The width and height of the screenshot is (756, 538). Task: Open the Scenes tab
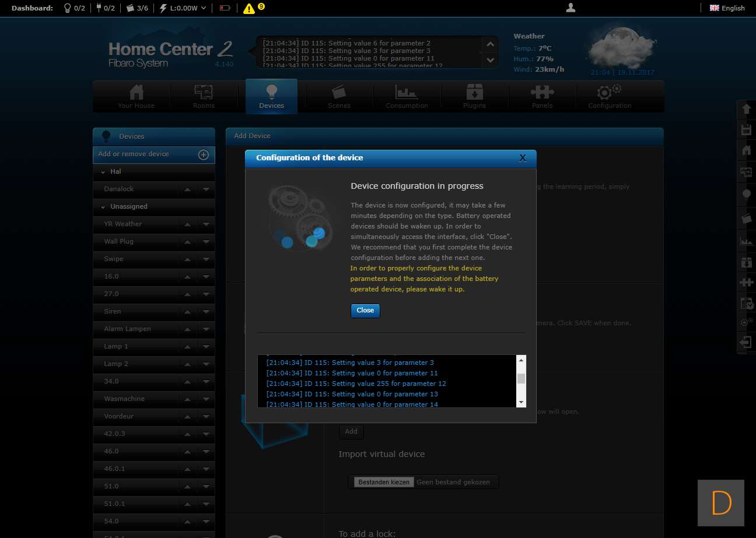[x=339, y=97]
